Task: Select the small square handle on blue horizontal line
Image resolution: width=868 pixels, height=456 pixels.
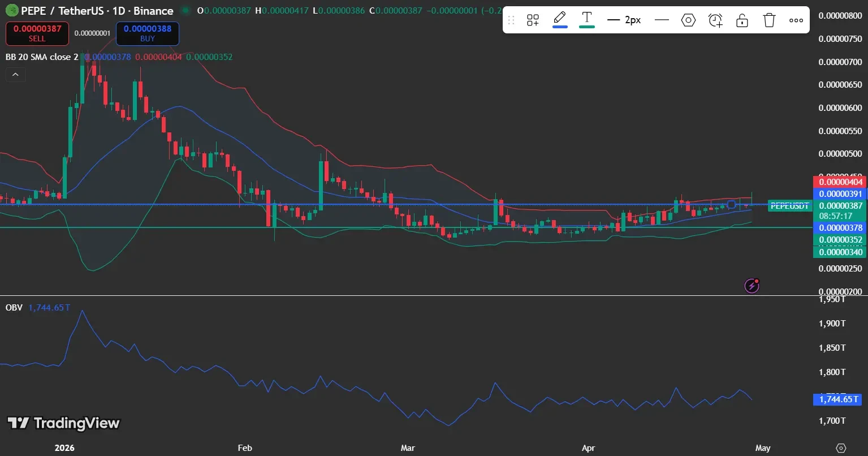Action: pyautogui.click(x=731, y=204)
